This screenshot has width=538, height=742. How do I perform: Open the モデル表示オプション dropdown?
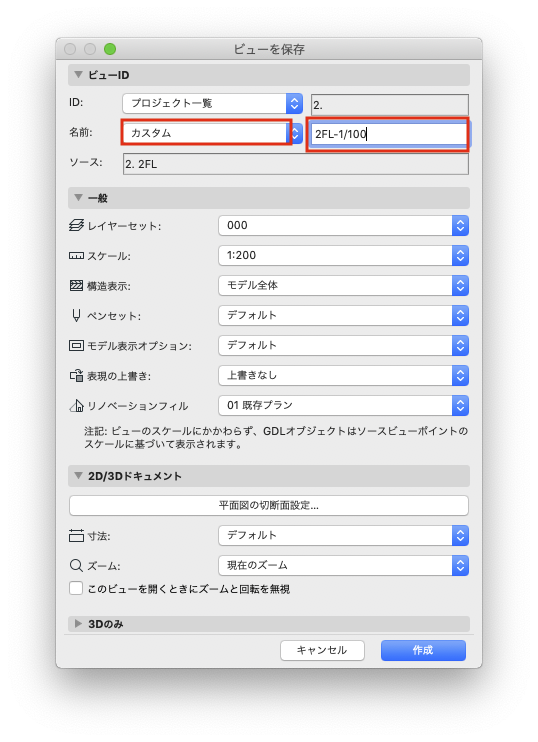(344, 345)
